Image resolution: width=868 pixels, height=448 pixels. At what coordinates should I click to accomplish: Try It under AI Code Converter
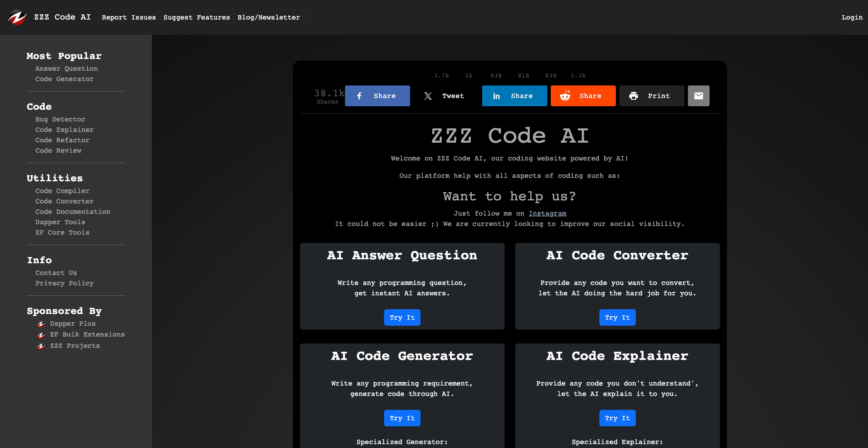click(x=618, y=317)
